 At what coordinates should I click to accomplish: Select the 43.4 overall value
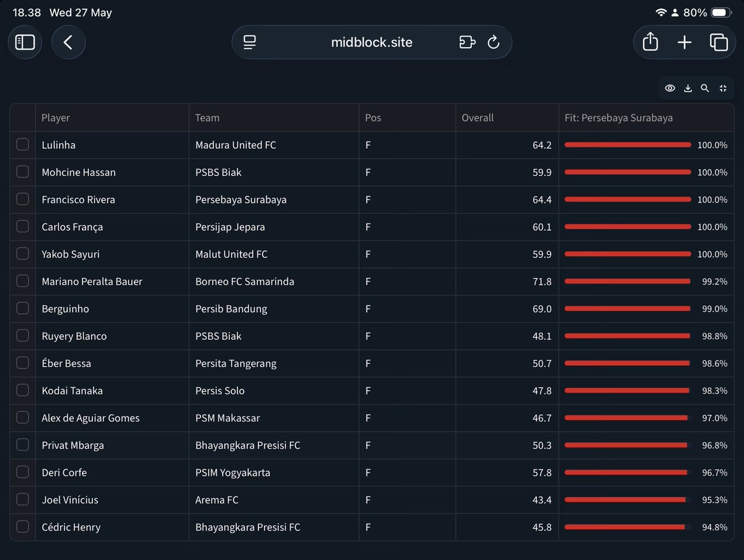[542, 500]
